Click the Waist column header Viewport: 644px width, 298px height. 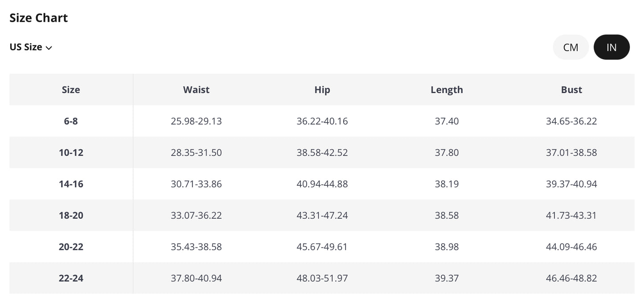pos(196,90)
